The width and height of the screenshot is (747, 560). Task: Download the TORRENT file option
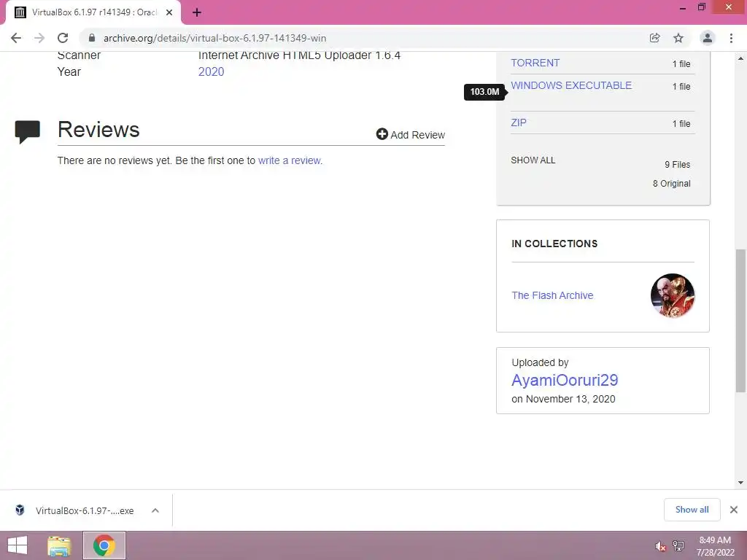(x=535, y=63)
